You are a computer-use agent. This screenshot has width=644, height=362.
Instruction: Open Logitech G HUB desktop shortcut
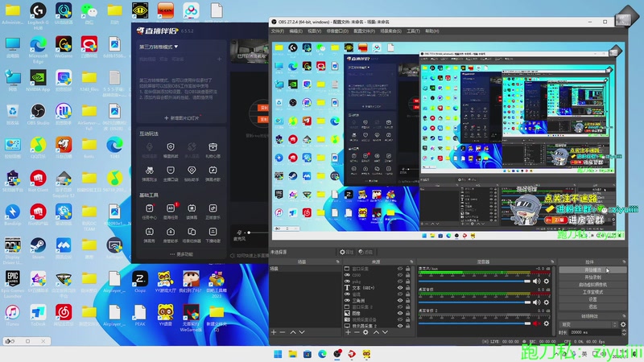(x=38, y=16)
